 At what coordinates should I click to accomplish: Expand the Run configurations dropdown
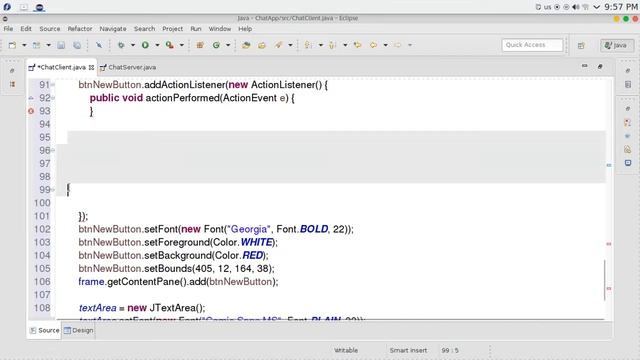[x=157, y=45]
